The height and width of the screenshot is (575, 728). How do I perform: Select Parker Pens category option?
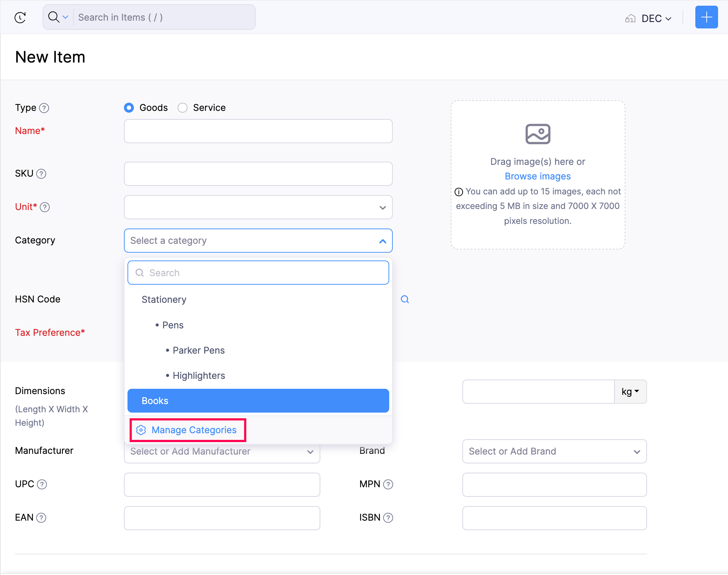coord(199,350)
